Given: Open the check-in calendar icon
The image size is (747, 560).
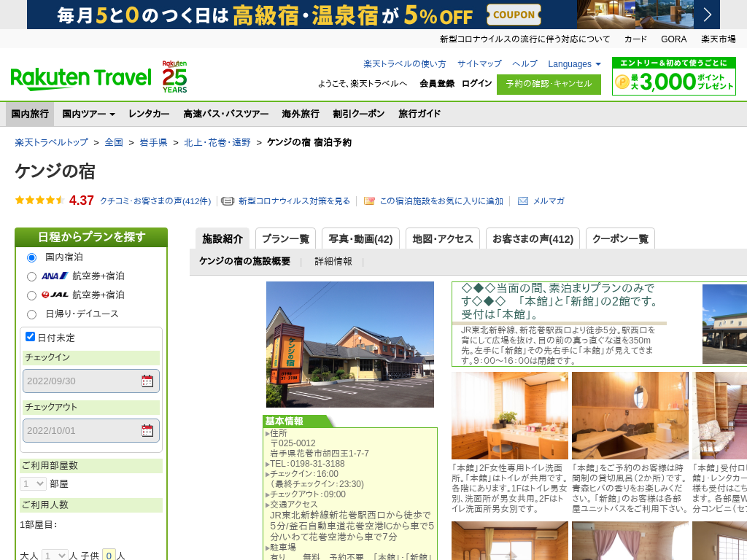Looking at the screenshot, I should pos(147,381).
